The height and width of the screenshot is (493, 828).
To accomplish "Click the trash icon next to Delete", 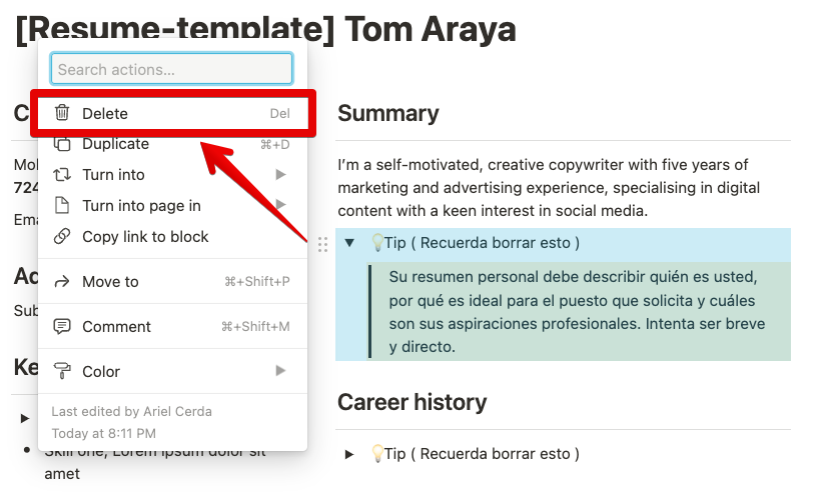I will point(62,112).
